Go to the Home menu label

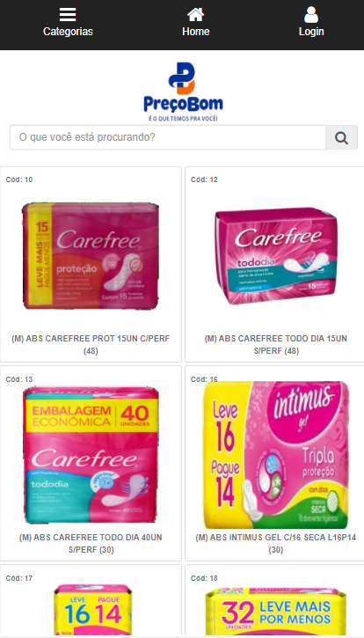coord(195,32)
